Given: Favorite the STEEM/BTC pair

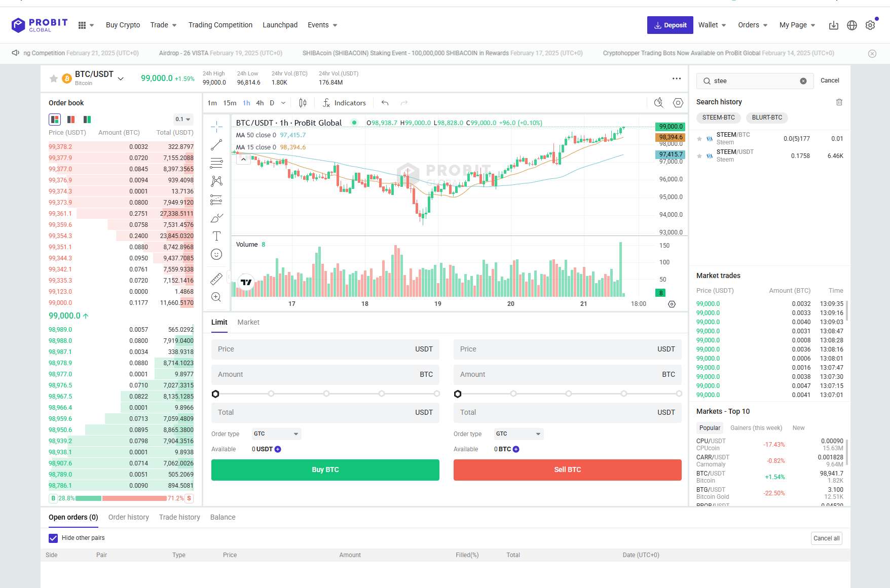Looking at the screenshot, I should point(699,139).
